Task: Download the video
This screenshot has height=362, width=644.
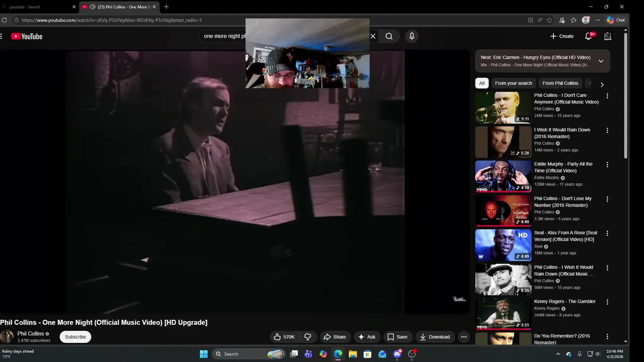Action: [x=435, y=337]
